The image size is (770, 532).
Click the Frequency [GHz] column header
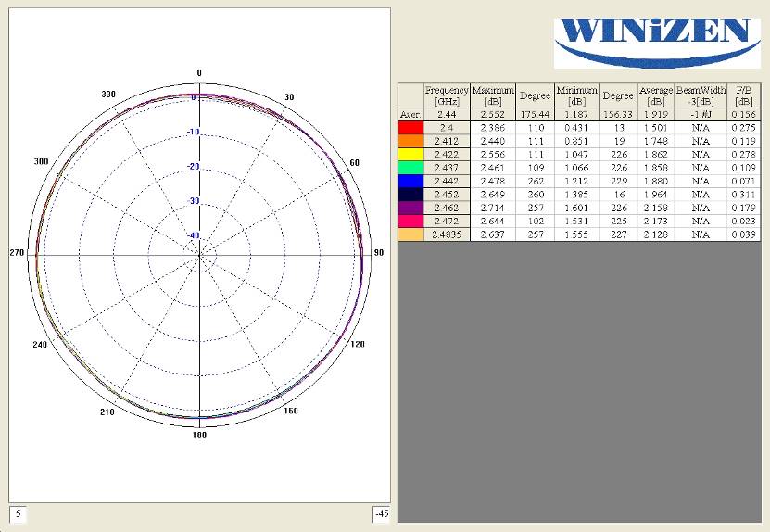click(x=447, y=95)
